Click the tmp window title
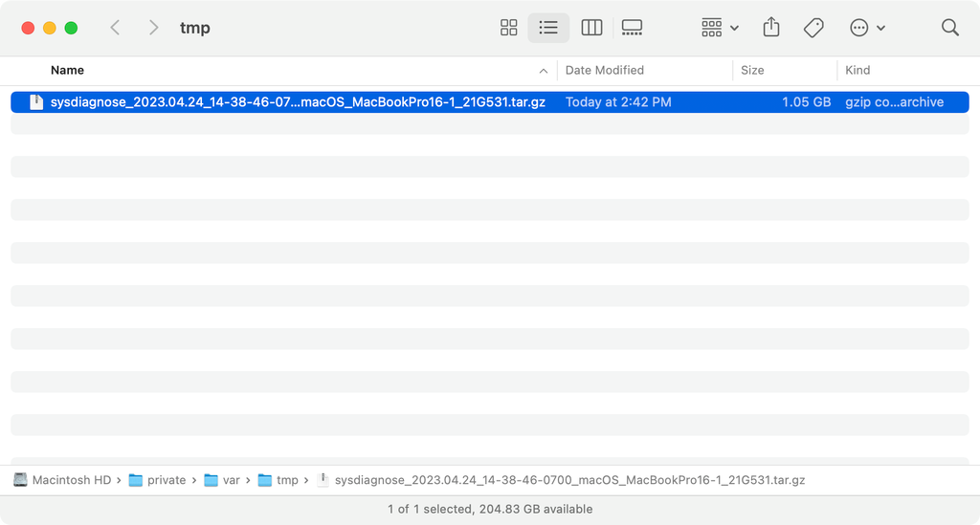Image resolution: width=980 pixels, height=525 pixels. point(195,28)
